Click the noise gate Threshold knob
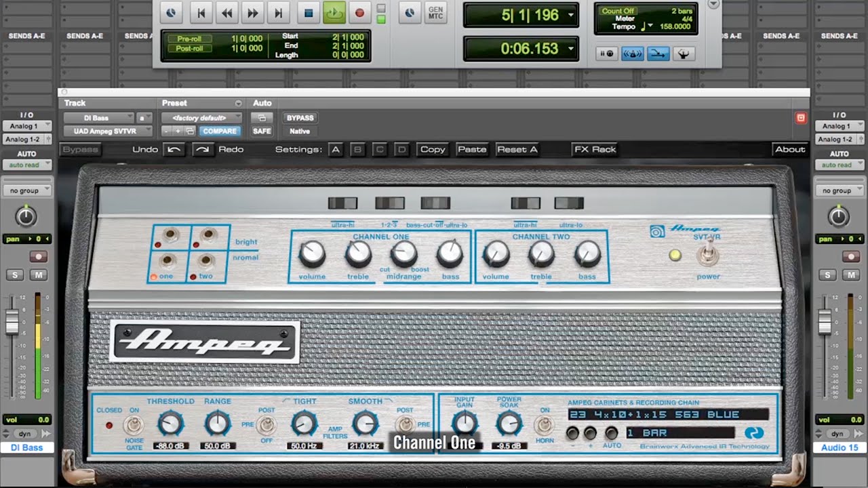The height and width of the screenshot is (488, 868). coord(170,424)
